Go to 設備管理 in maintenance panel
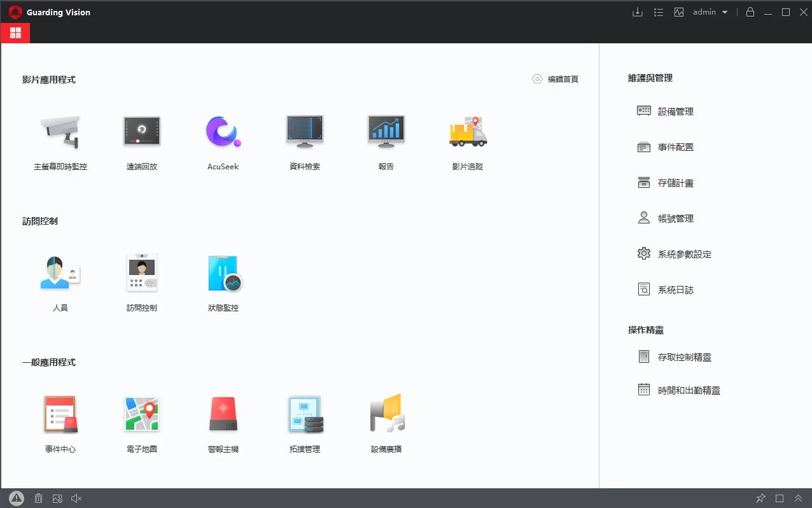The height and width of the screenshot is (508, 812). pos(675,111)
